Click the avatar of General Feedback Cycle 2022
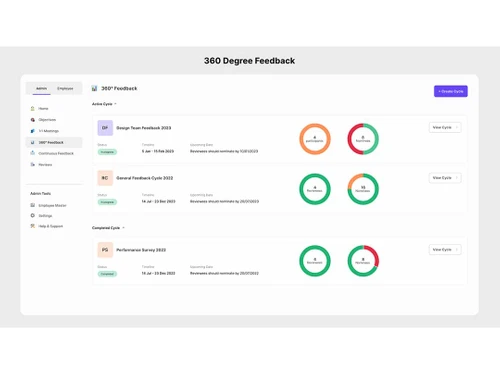 pyautogui.click(x=105, y=178)
